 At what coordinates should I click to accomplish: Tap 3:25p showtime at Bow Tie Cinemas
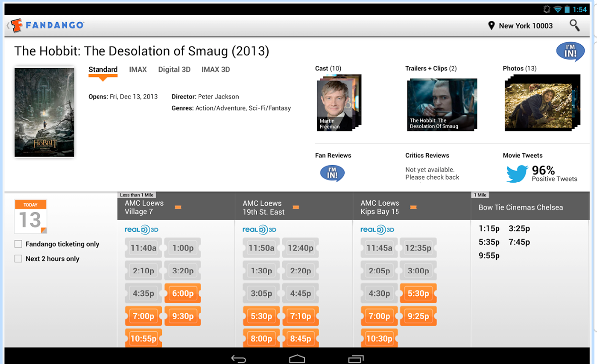(519, 229)
